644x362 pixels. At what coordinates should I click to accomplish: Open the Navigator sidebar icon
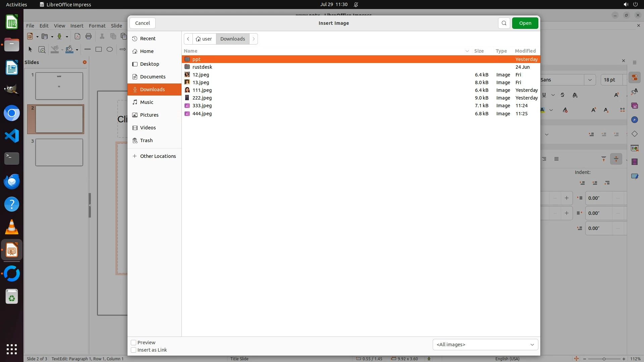click(634, 120)
